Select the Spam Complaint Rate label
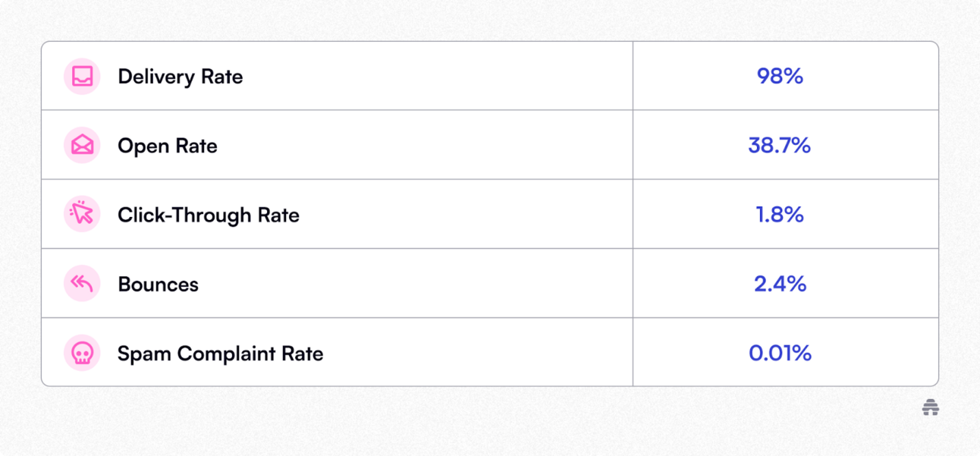Viewport: 980px width, 456px height. (221, 354)
